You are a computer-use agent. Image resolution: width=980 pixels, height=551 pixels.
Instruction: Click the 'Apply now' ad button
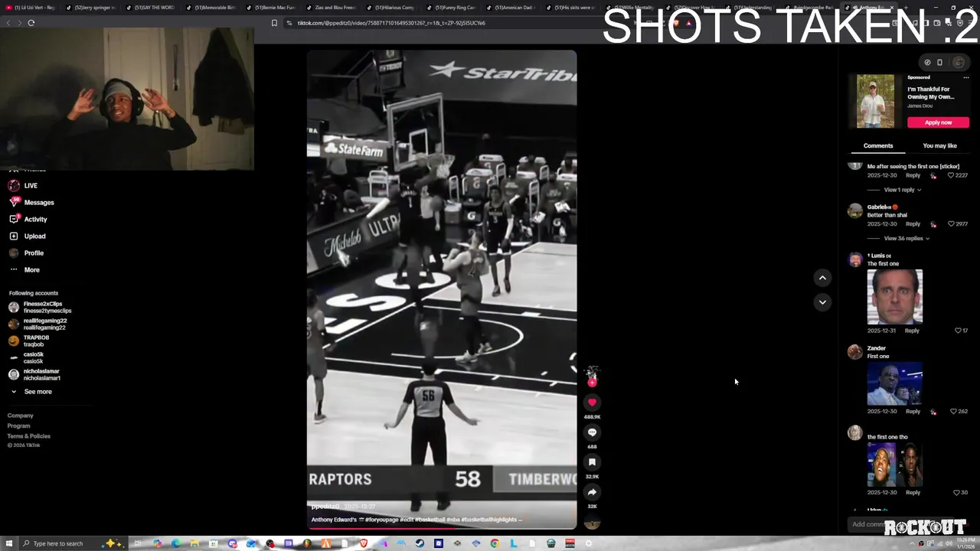(938, 122)
